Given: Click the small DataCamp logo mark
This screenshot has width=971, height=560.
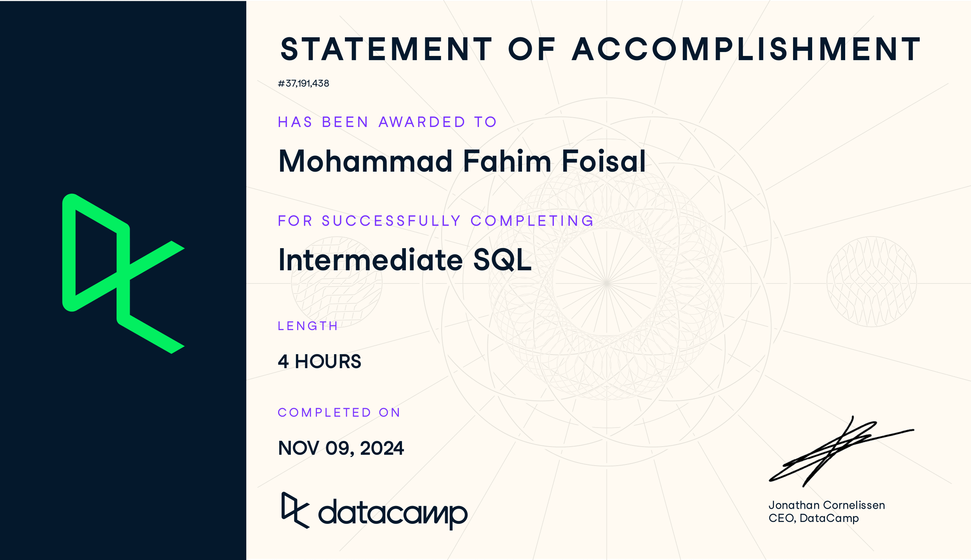Looking at the screenshot, I should (296, 510).
